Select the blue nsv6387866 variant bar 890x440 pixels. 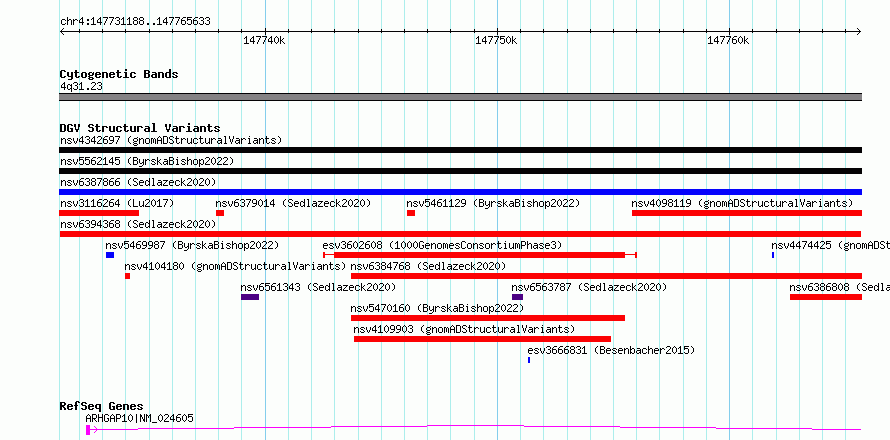point(460,192)
